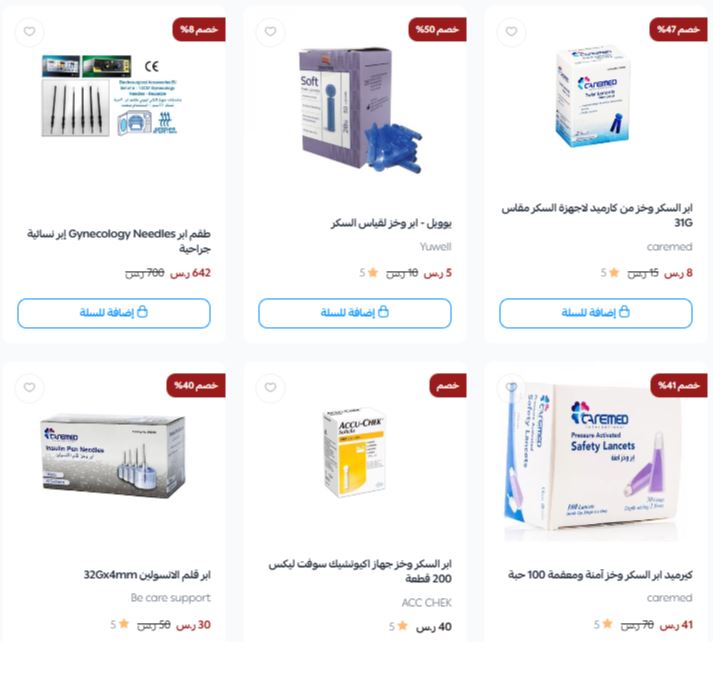The height and width of the screenshot is (678, 713).
Task: Toggle wishlist heart on Caremed 31G lancets
Action: click(512, 31)
